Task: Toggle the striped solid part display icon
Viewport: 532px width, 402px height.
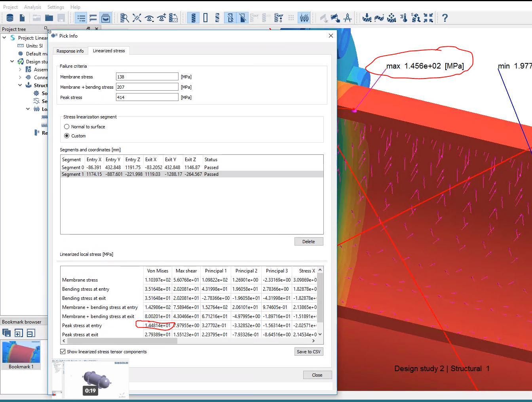Action: pos(193,18)
